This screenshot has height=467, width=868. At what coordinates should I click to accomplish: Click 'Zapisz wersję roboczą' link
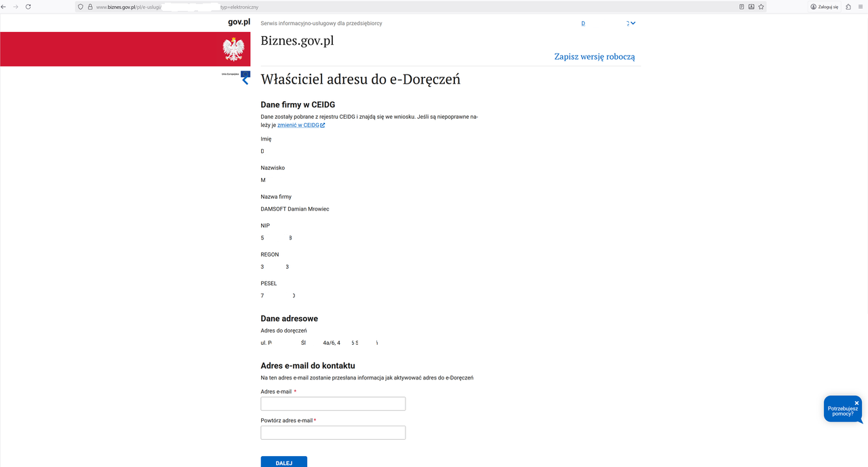tap(594, 56)
